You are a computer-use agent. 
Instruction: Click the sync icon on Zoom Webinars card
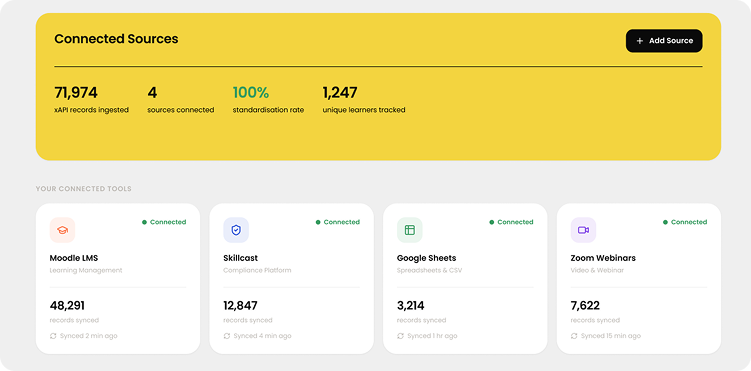574,336
